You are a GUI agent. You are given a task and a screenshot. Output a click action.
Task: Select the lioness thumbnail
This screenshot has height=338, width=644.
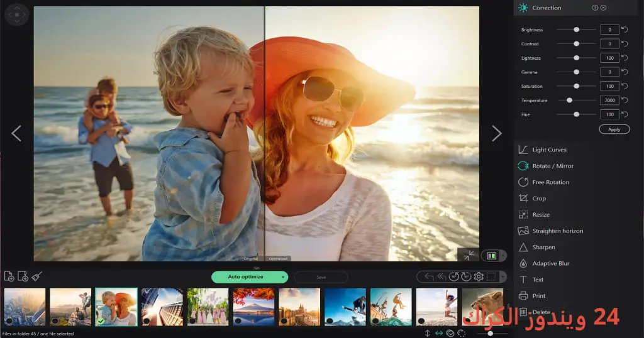[x=482, y=307]
